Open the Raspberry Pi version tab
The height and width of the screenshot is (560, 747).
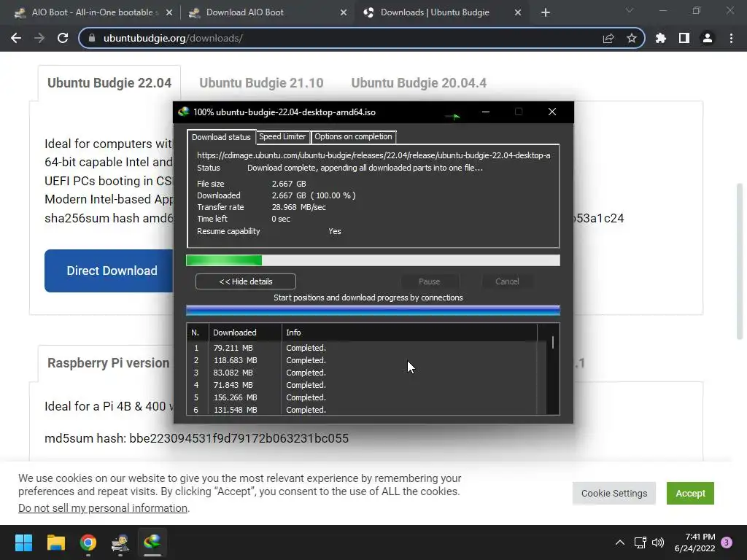(108, 363)
